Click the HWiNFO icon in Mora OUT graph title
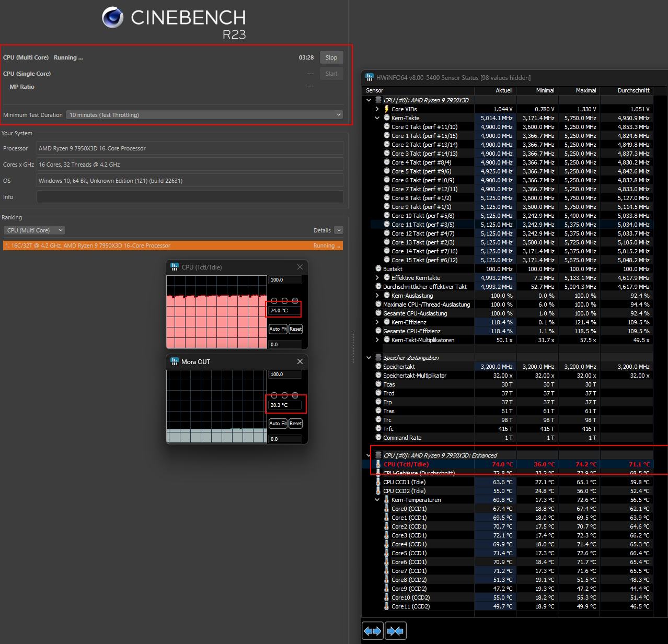 click(x=175, y=361)
